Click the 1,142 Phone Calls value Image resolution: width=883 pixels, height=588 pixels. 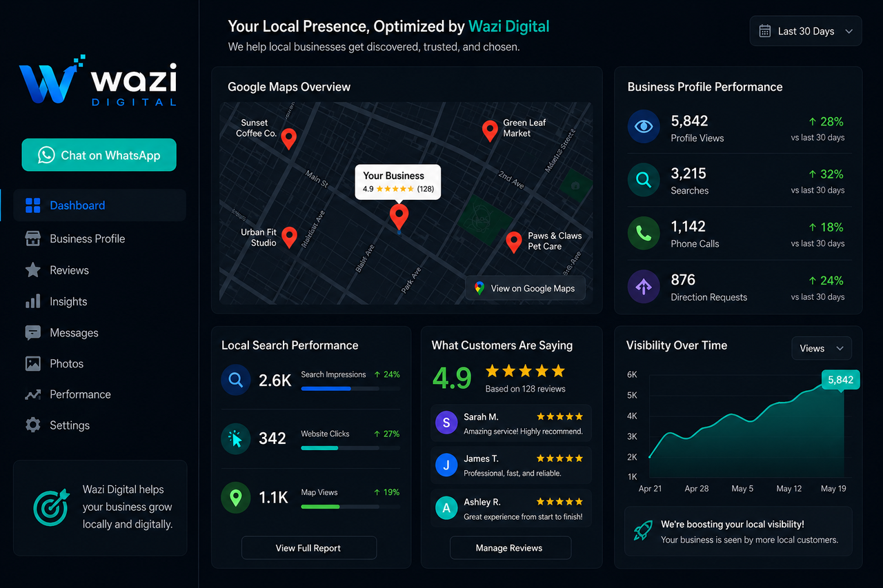pos(688,227)
